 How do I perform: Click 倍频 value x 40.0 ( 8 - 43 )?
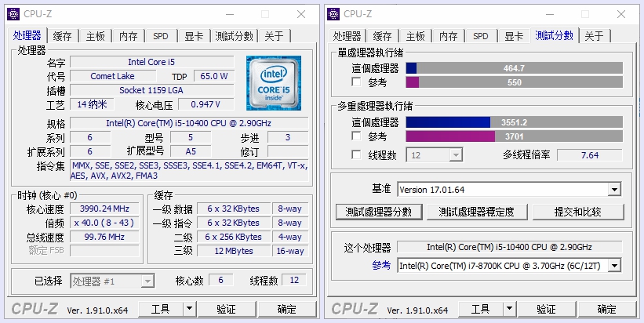[x=104, y=223]
